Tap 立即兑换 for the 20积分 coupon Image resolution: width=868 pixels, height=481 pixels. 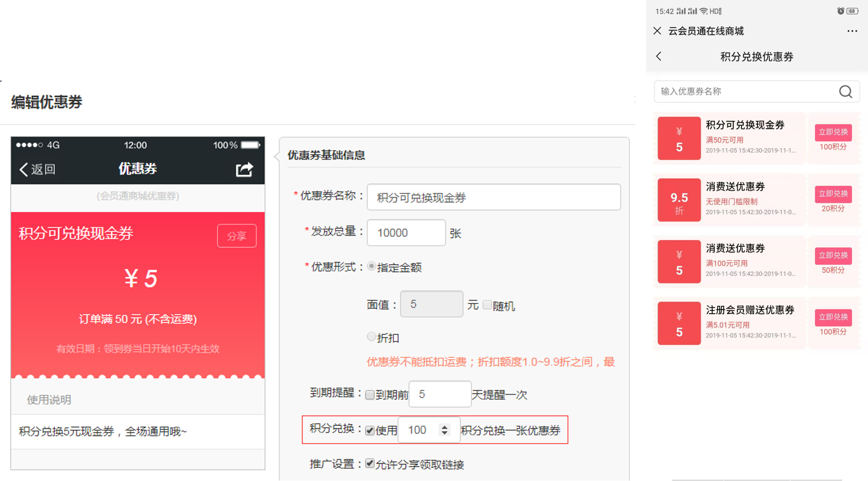point(833,194)
